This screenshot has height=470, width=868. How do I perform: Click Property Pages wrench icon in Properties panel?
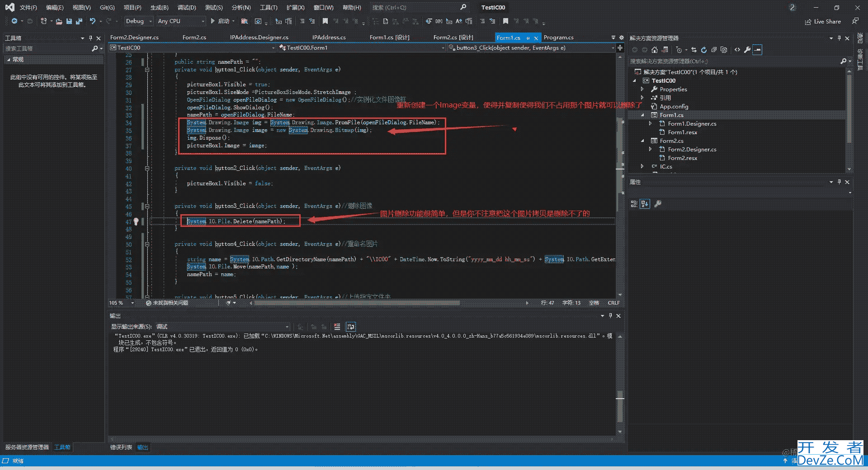[x=658, y=204]
